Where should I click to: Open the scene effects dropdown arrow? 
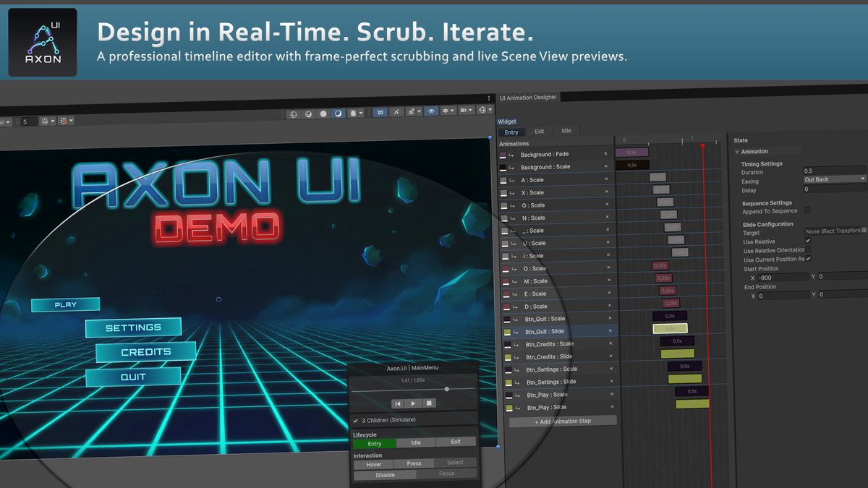[x=419, y=112]
